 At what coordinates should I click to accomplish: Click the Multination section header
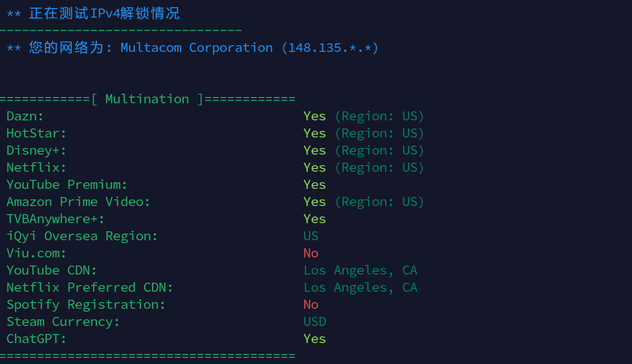(x=147, y=99)
